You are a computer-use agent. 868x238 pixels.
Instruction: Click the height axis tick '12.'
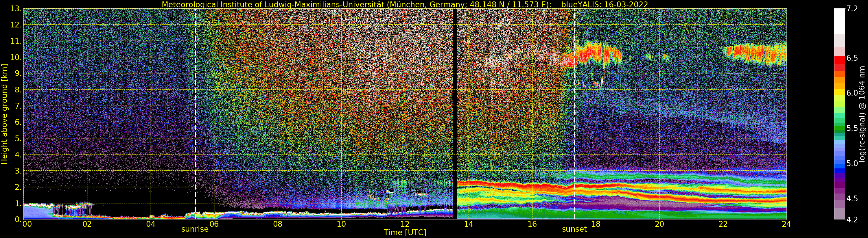pyautogui.click(x=16, y=25)
